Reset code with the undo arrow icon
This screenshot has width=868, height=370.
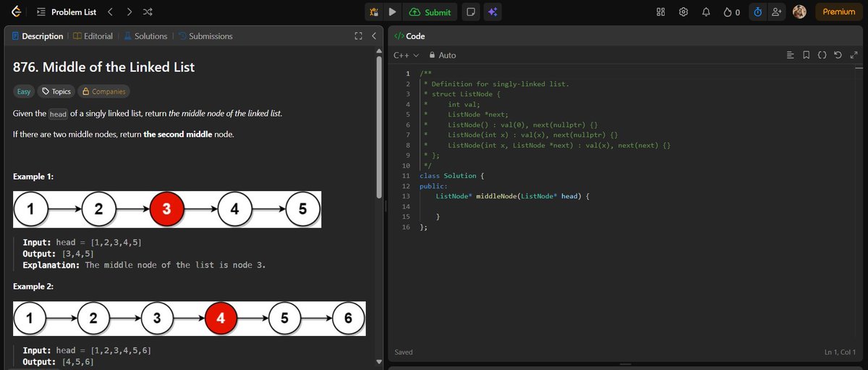tap(838, 55)
